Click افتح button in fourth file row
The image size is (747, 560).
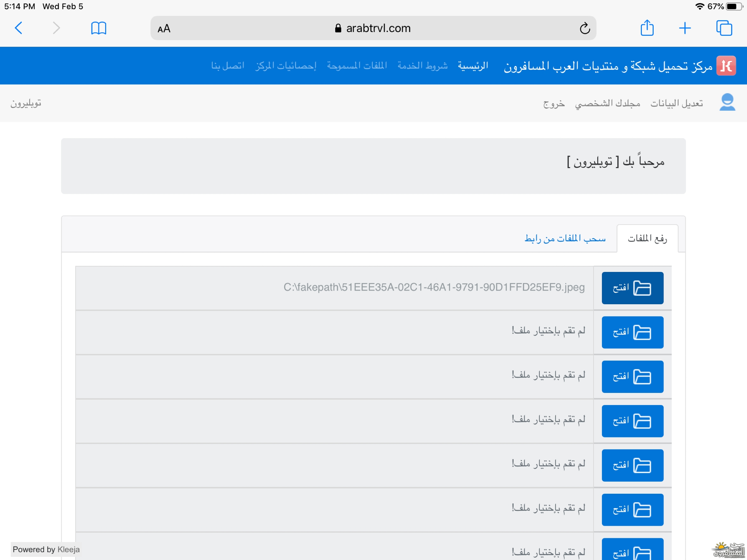[x=632, y=421]
